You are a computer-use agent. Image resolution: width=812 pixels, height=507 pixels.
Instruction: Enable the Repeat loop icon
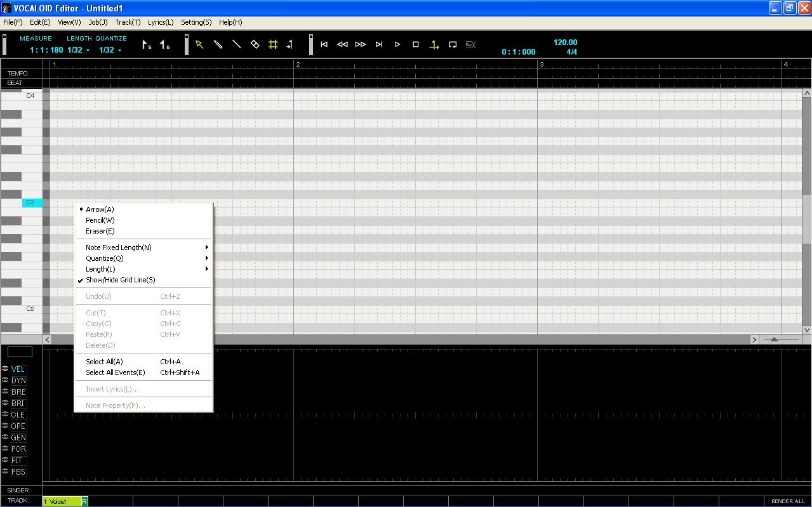click(453, 44)
